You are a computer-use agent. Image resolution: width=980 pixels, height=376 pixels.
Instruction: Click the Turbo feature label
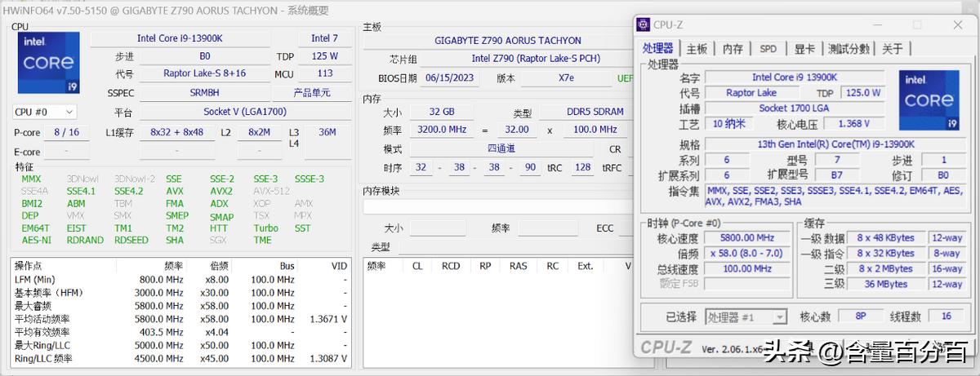click(x=265, y=228)
